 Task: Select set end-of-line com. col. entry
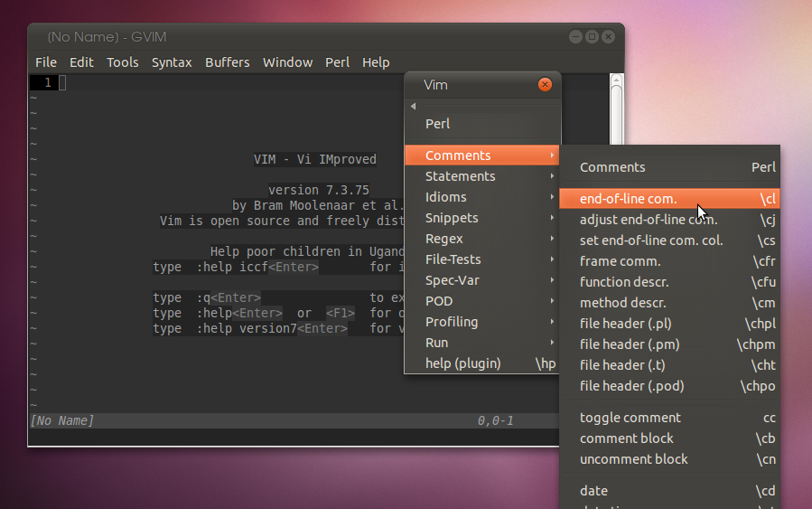(x=669, y=240)
